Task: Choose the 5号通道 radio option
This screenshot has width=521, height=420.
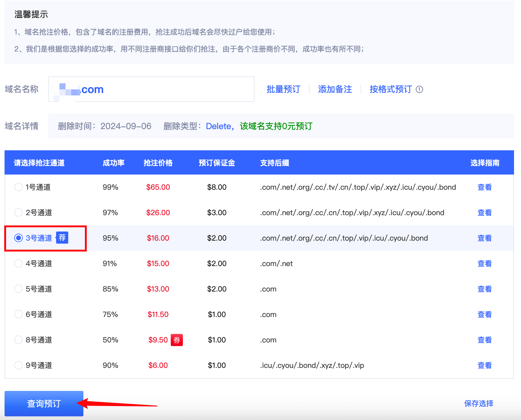Action: click(x=18, y=289)
